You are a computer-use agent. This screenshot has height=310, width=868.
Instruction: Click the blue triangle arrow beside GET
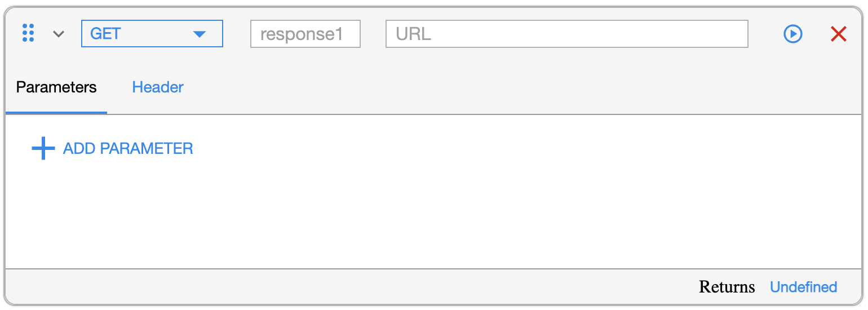pos(200,34)
